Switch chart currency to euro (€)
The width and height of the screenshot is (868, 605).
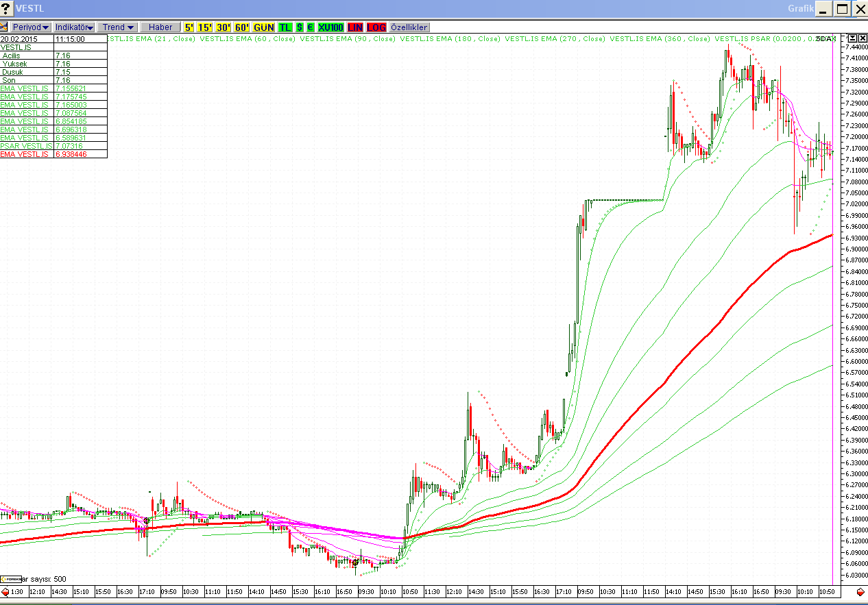pos(310,27)
